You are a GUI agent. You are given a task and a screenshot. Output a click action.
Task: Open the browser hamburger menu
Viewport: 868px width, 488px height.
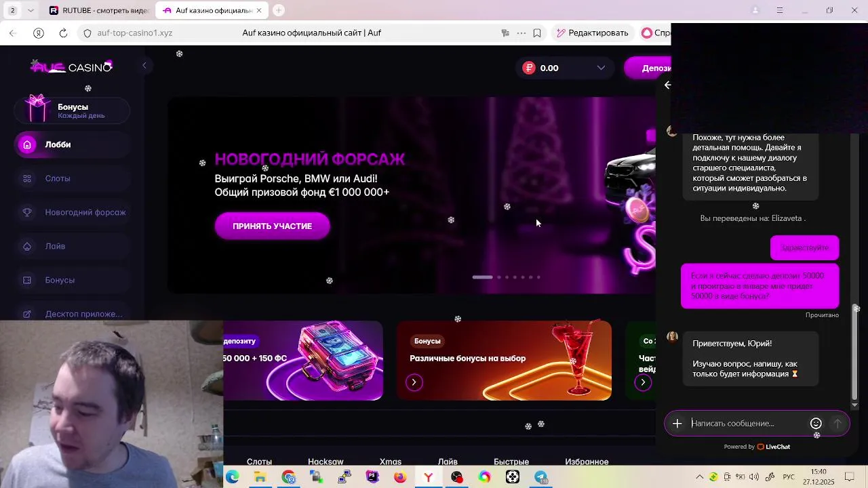click(780, 10)
